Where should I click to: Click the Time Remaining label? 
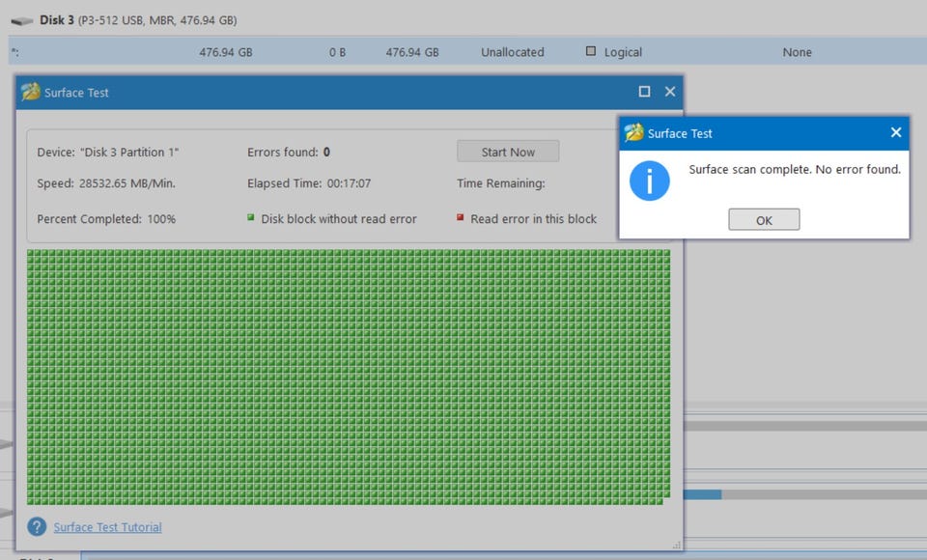[x=501, y=183]
